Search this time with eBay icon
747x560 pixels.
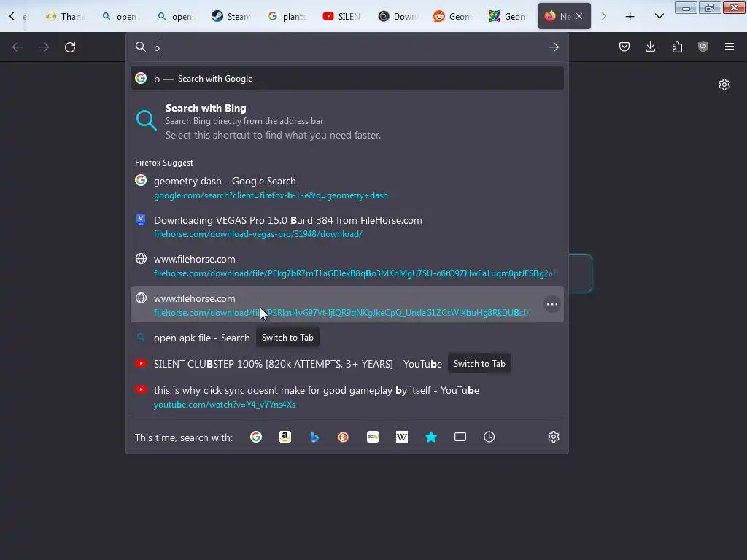pos(373,437)
